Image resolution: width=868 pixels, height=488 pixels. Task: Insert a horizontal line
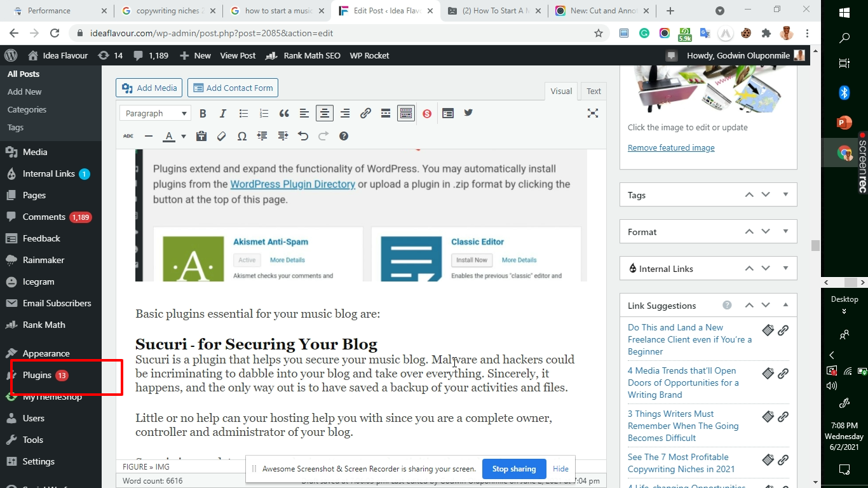click(149, 136)
